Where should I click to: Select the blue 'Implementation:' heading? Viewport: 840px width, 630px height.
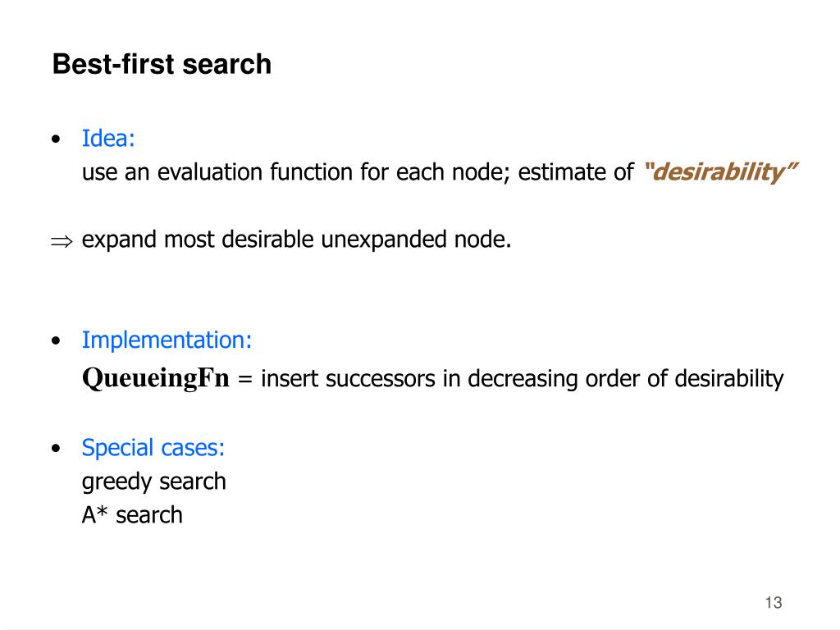pos(167,340)
